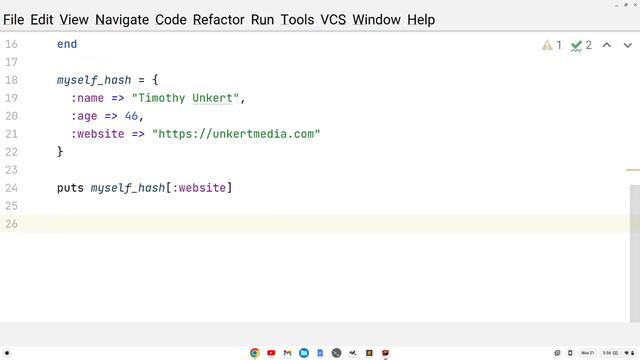Jump to next highlighted problem arrow
The image size is (640, 360).
pos(627,45)
